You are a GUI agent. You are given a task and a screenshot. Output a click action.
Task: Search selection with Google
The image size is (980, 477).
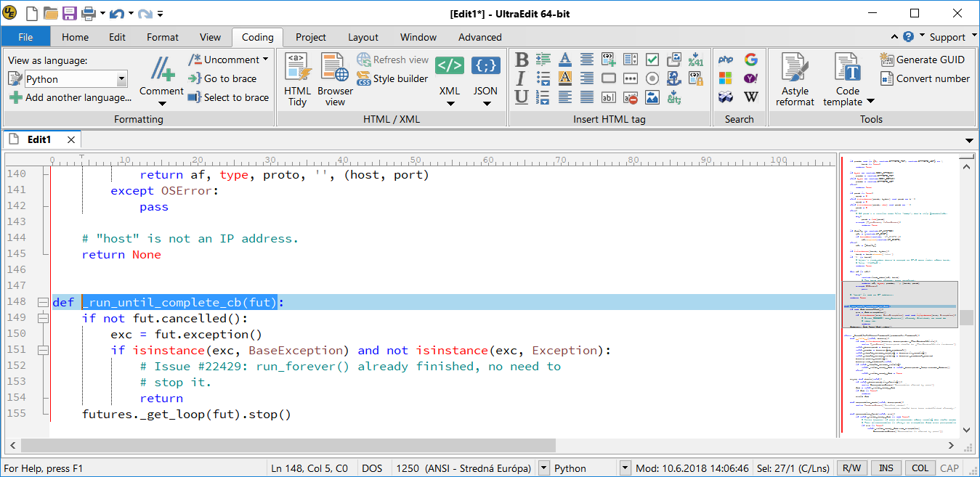[x=751, y=60]
